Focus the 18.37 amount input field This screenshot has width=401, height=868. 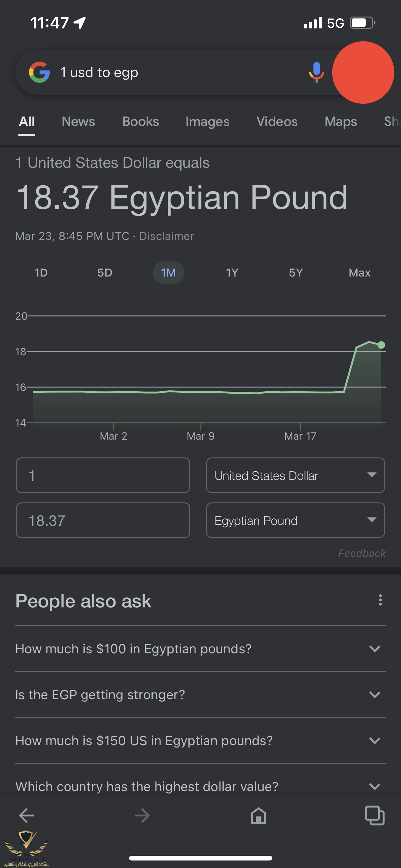(103, 520)
